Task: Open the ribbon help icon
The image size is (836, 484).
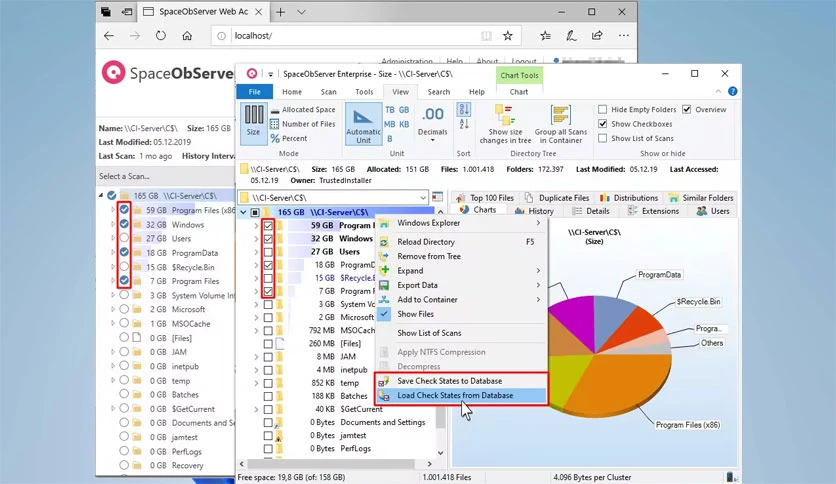Action: point(733,92)
